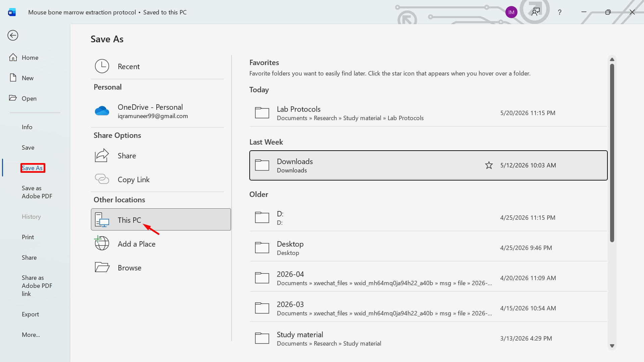Select the Downloads folder row
Screen dimensions: 644x362
[428, 165]
